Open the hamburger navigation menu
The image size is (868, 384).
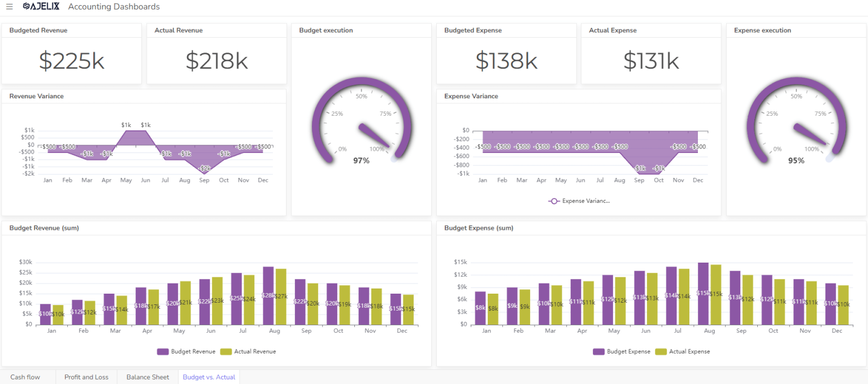click(9, 6)
